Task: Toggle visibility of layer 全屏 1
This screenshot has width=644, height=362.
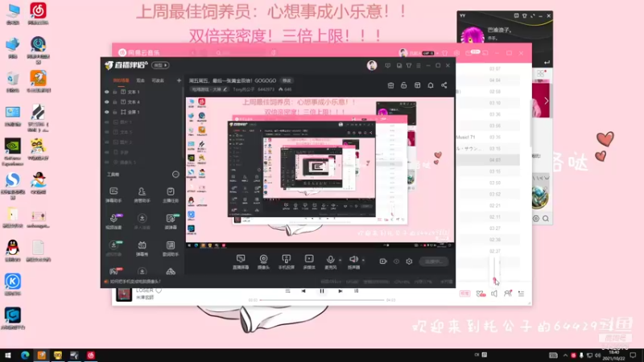Action: (107, 112)
